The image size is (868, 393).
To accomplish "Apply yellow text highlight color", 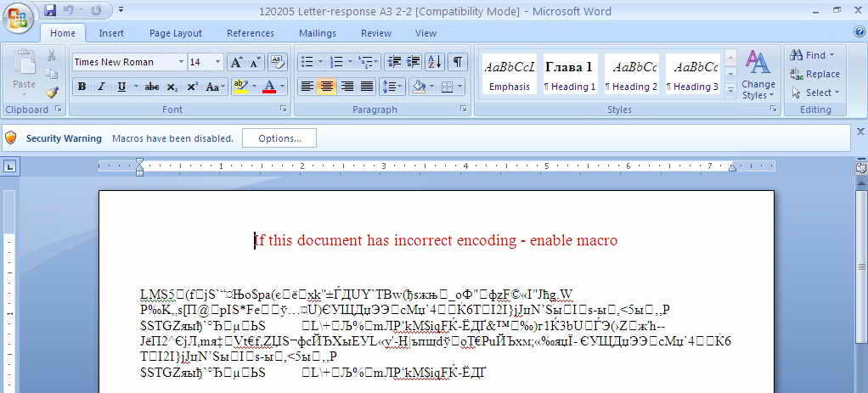I will (240, 87).
